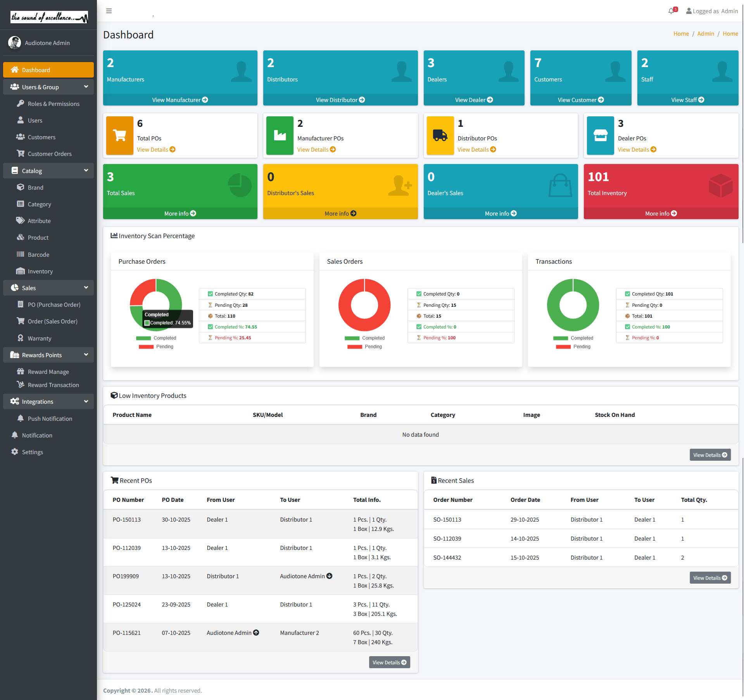
Task: Collapse the Integrations sidebar section
Action: 48,401
